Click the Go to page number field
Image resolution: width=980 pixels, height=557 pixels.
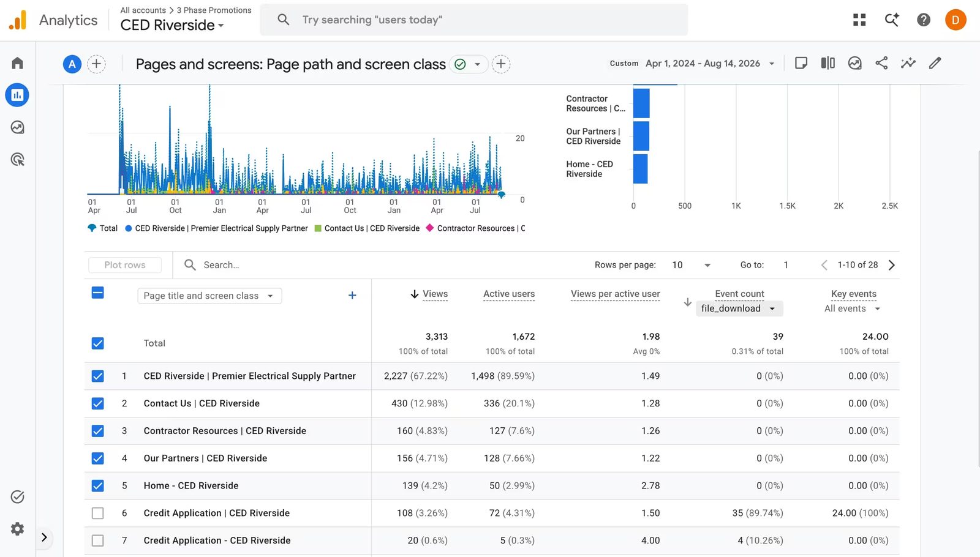coord(786,265)
